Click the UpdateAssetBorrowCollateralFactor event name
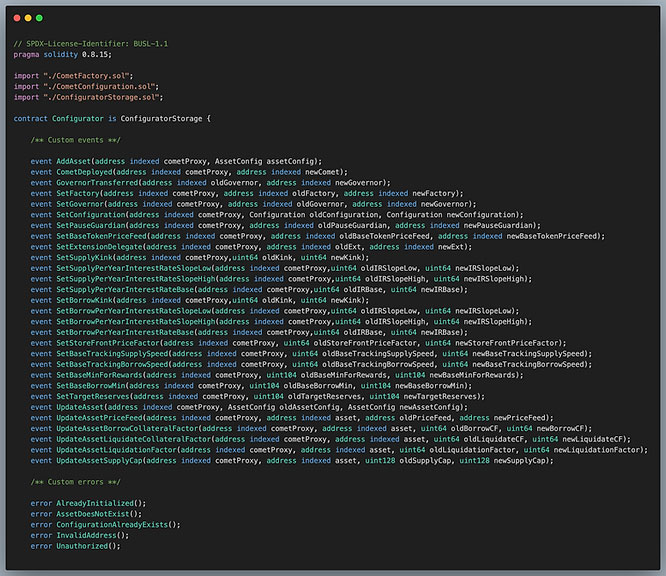The width and height of the screenshot is (666, 576). tap(127, 429)
